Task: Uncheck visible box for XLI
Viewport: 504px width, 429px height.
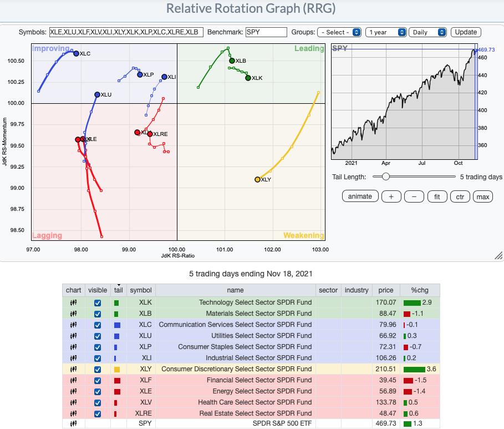Action: point(98,358)
